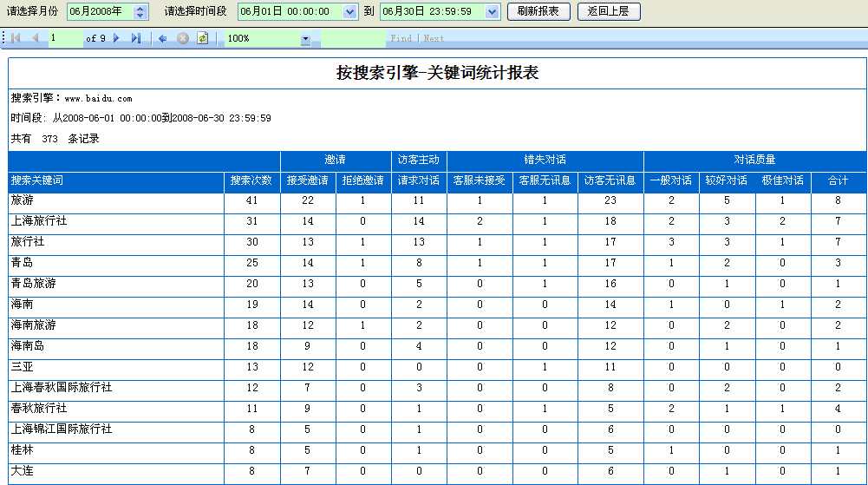Click the Next link in toolbar

434,38
